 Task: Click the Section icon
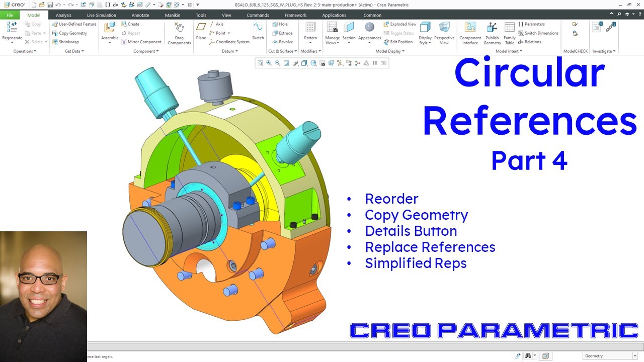(x=349, y=28)
